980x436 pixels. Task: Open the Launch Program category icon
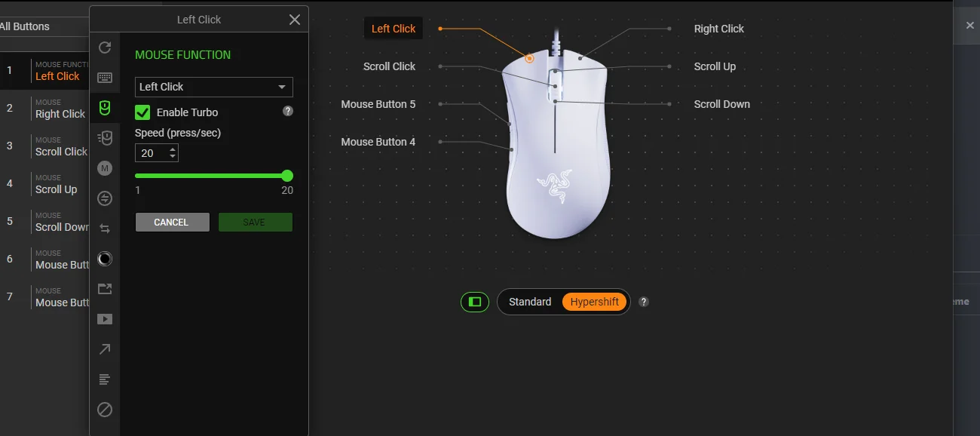coord(105,289)
